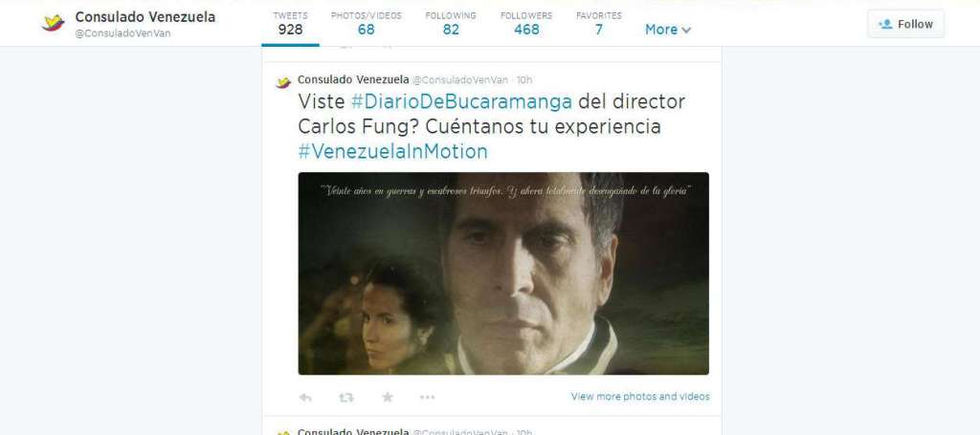Open the movie poster image in the tweet
980x435 pixels.
[503, 273]
